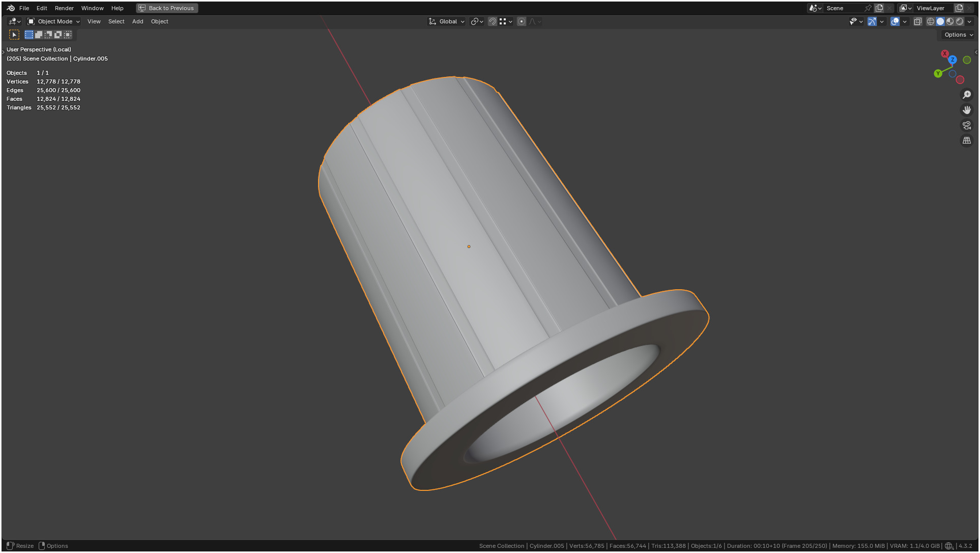This screenshot has height=553, width=980.
Task: Click the zoom magnifier viewport icon
Action: pyautogui.click(x=966, y=95)
